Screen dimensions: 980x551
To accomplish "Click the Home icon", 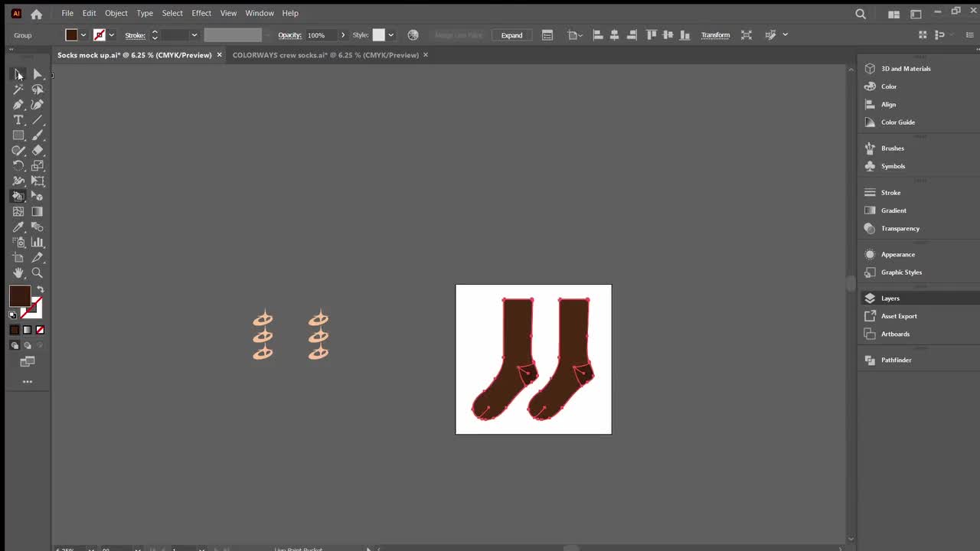I will [36, 14].
